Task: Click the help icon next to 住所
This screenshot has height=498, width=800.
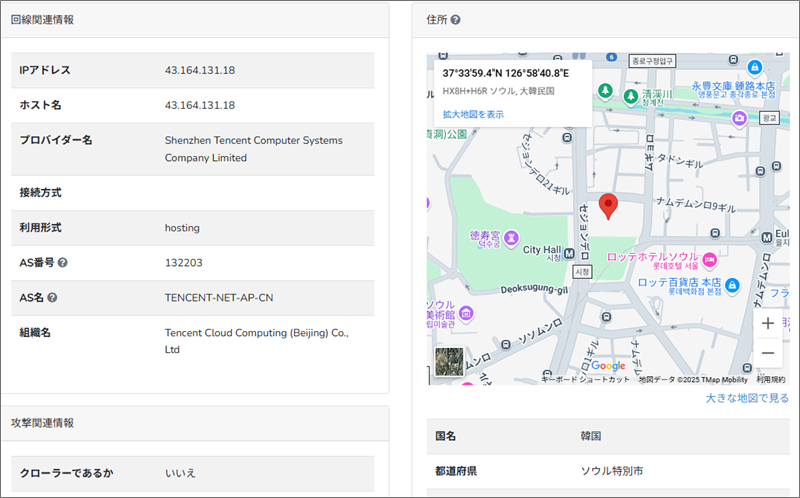Action: [456, 20]
